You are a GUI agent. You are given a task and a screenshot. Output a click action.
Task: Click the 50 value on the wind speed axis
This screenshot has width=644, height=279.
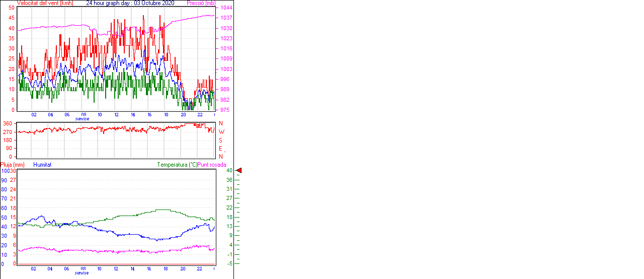[x=12, y=8]
